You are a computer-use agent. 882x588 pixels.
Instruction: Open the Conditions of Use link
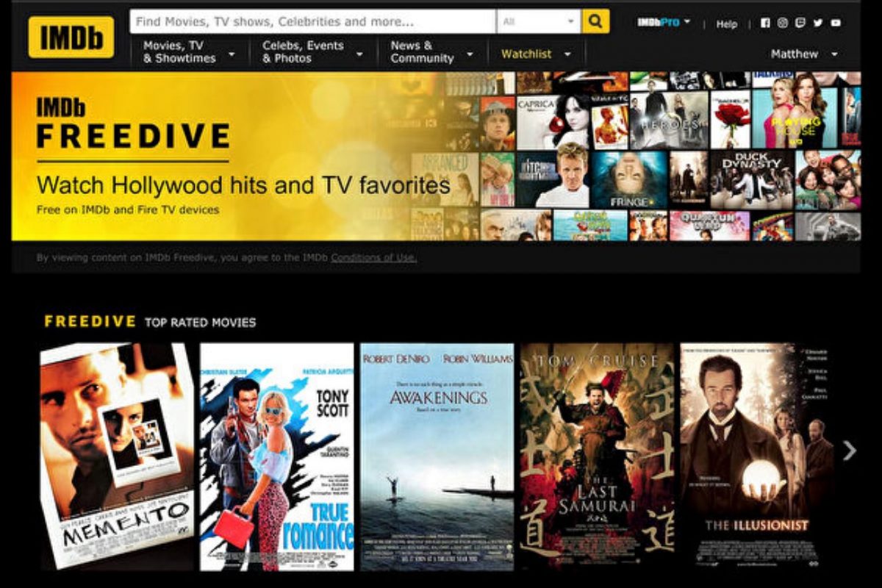373,258
